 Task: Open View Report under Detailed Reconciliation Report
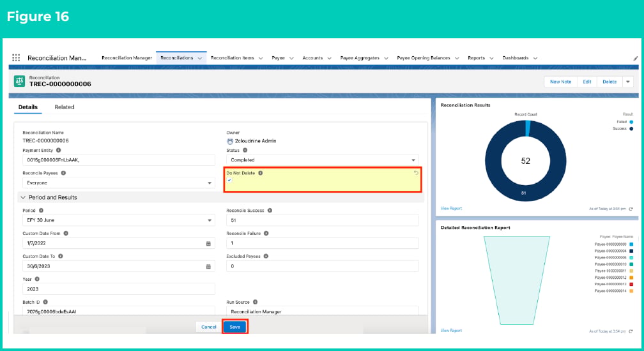451,331
